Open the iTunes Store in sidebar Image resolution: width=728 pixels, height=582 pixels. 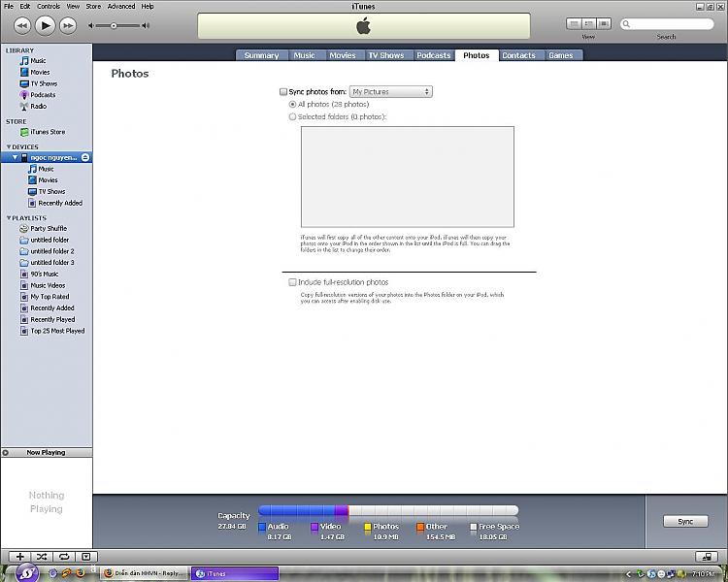pos(48,132)
